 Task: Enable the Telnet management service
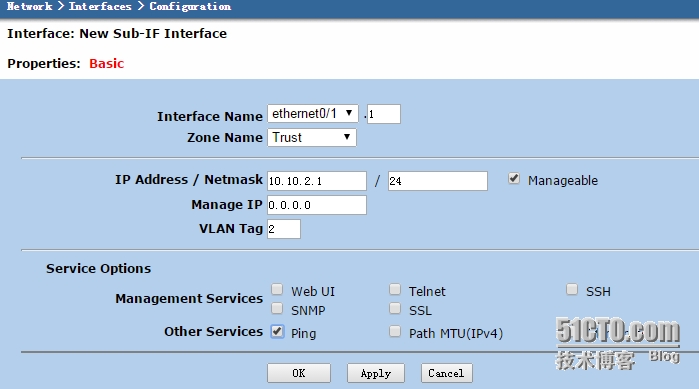pos(395,290)
